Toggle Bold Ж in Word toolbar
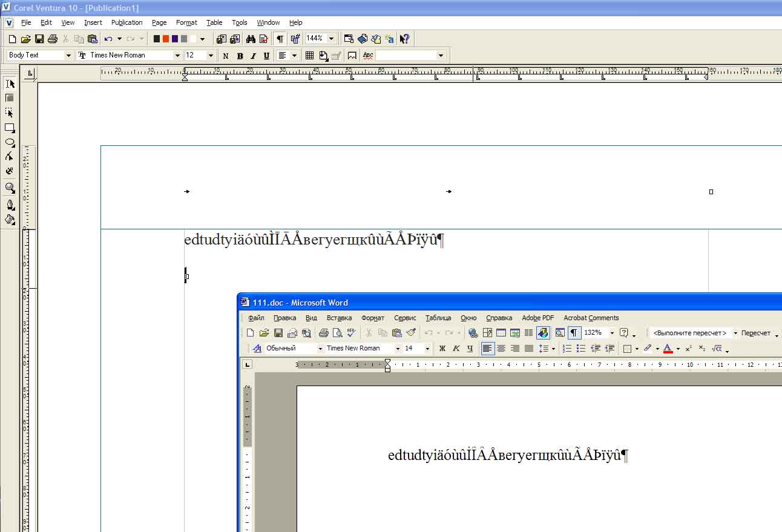 (442, 349)
